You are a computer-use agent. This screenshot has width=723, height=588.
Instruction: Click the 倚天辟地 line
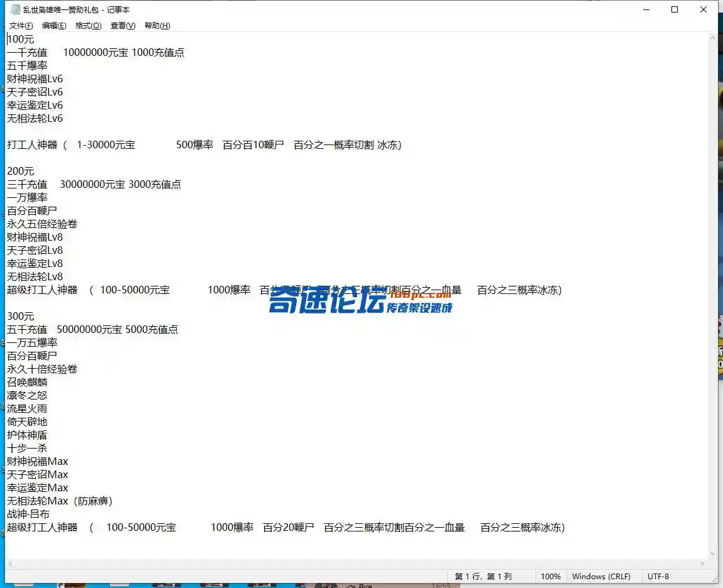click(x=27, y=422)
